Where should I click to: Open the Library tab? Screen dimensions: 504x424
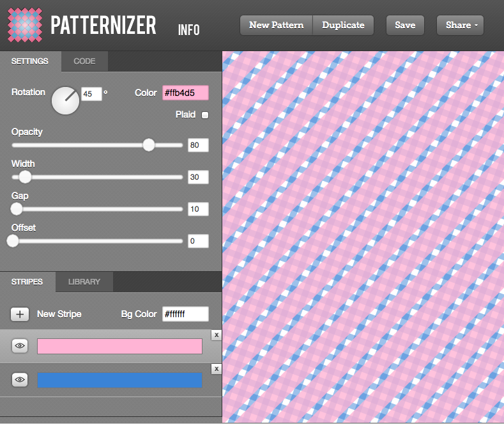tap(84, 282)
